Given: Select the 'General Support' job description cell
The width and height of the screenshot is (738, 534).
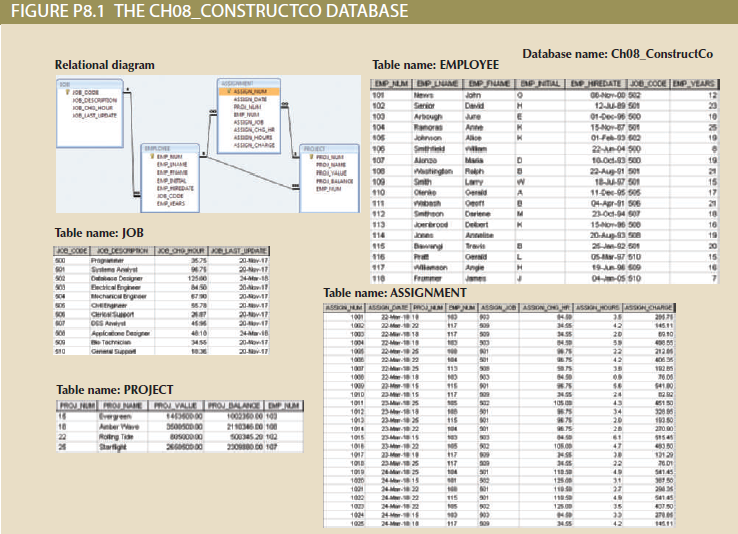Looking at the screenshot, I should click(x=122, y=351).
